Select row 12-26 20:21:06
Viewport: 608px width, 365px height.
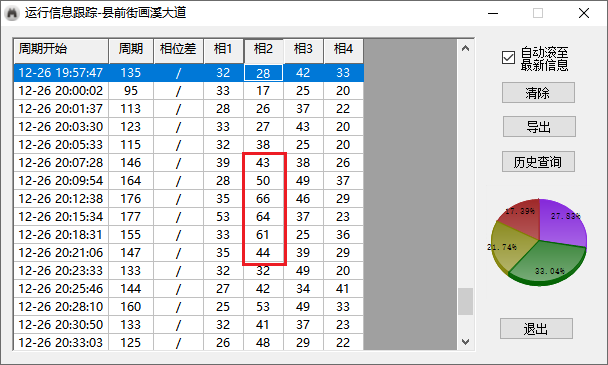[x=188, y=253]
